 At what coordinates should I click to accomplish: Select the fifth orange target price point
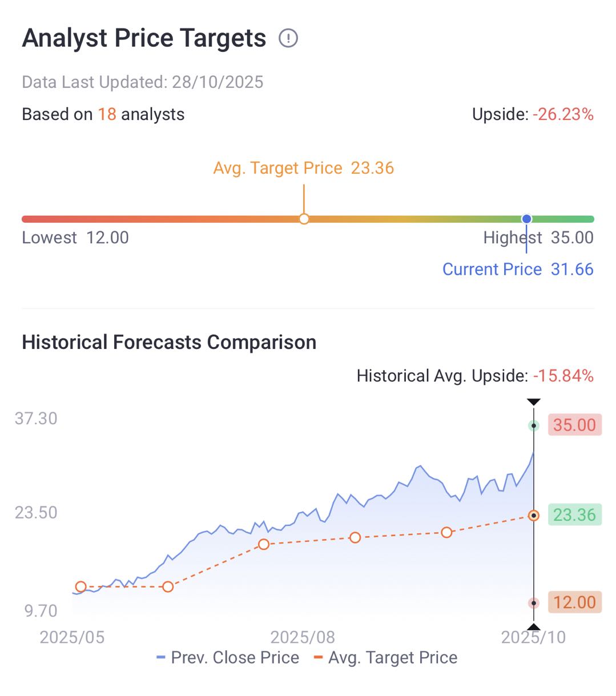click(x=446, y=532)
